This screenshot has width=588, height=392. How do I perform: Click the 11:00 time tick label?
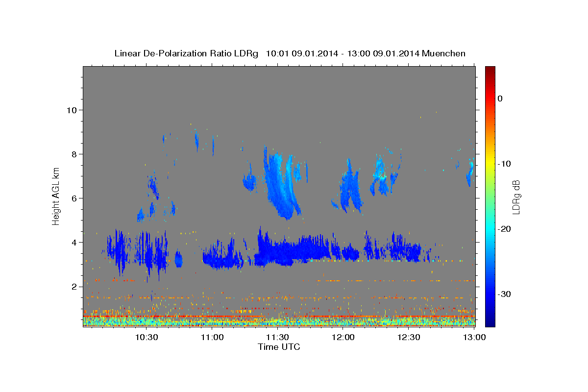(x=213, y=337)
